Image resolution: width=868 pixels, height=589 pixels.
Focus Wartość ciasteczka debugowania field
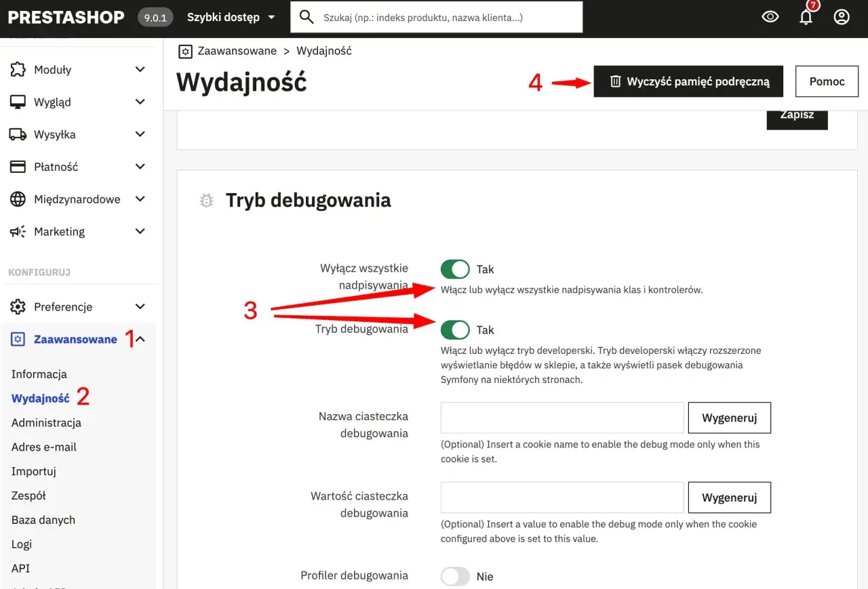pyautogui.click(x=562, y=497)
